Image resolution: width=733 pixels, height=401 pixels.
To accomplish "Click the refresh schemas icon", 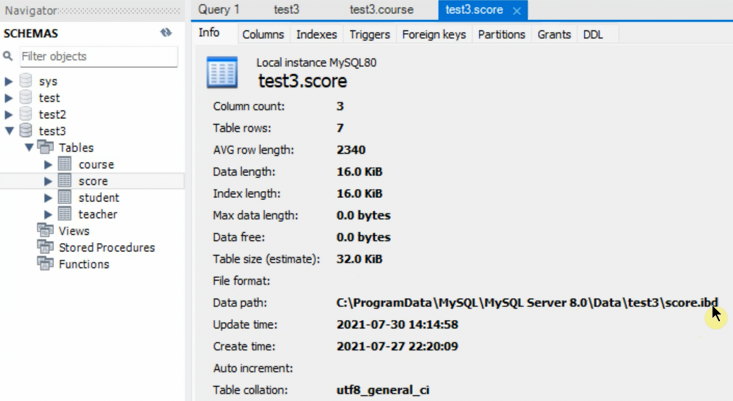I will tap(166, 33).
